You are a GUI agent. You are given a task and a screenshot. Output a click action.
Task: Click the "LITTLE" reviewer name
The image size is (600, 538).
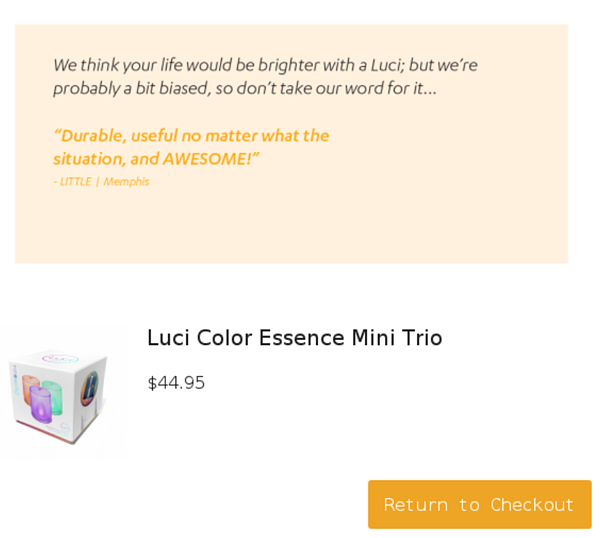[75, 182]
